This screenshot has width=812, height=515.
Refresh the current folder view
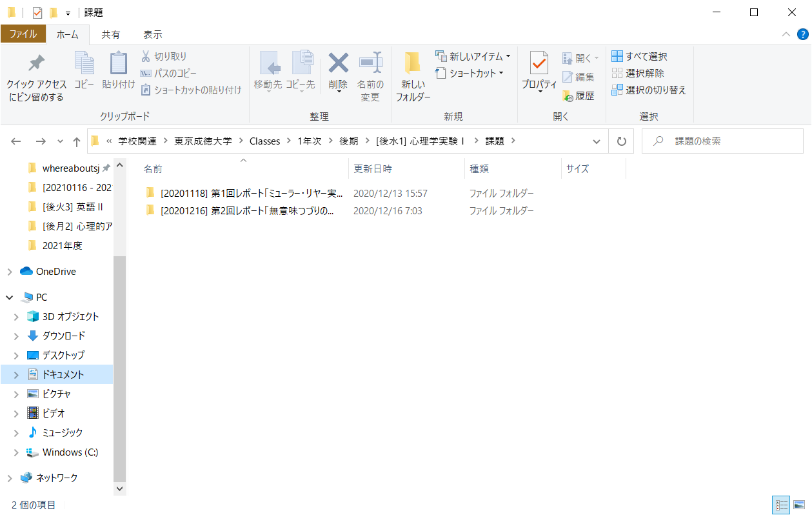[621, 141]
